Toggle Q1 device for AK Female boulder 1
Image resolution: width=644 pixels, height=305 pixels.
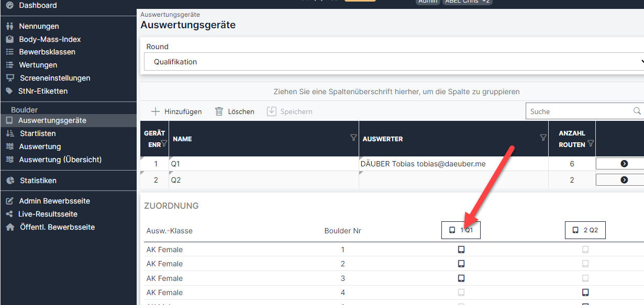461,250
